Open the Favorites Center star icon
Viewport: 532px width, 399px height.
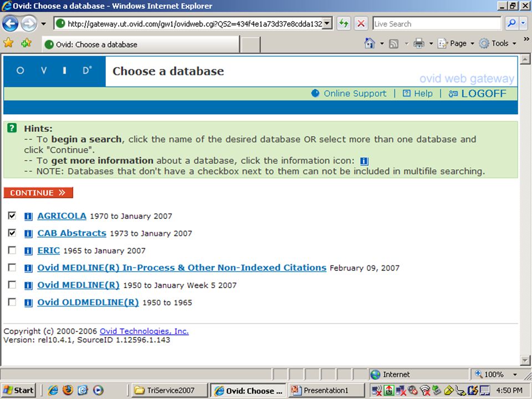tap(8, 43)
